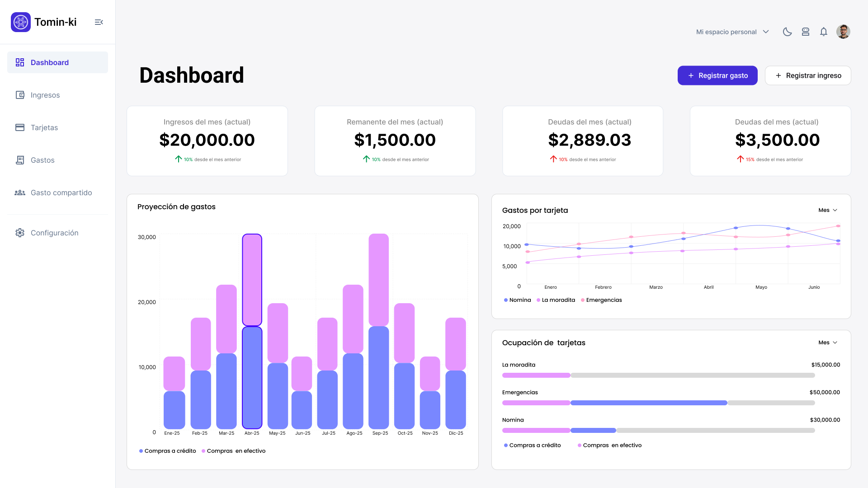Click the Registrar gasto button
The width and height of the screenshot is (868, 488).
point(717,75)
